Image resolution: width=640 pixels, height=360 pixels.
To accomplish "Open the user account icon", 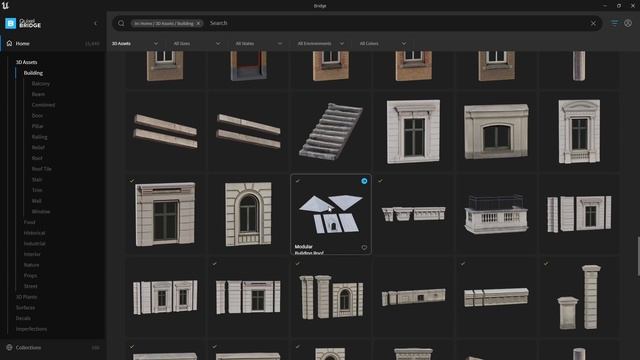I will click(x=628, y=23).
